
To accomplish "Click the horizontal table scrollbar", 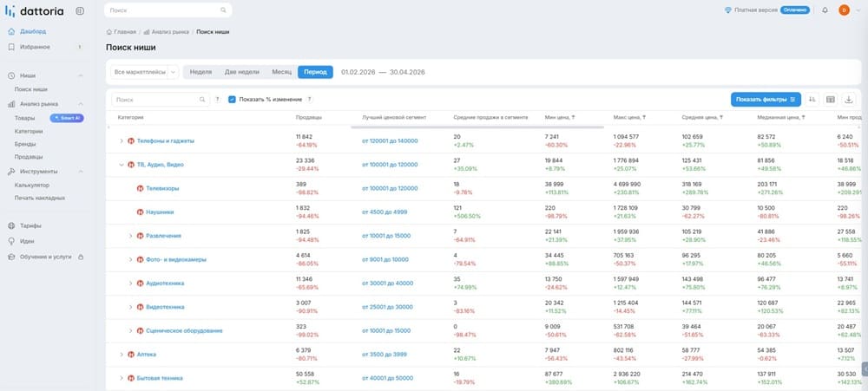I will point(477,127).
